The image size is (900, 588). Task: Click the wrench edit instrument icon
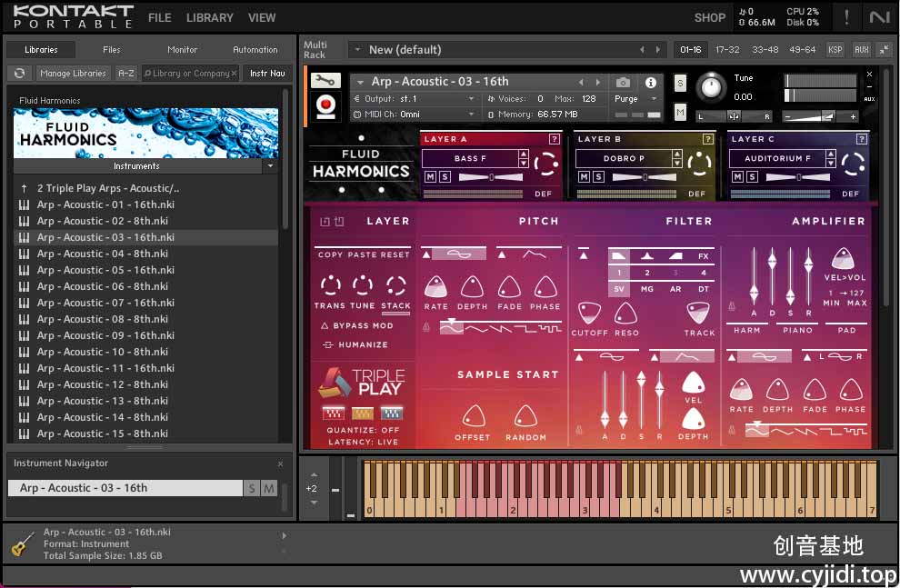[325, 80]
